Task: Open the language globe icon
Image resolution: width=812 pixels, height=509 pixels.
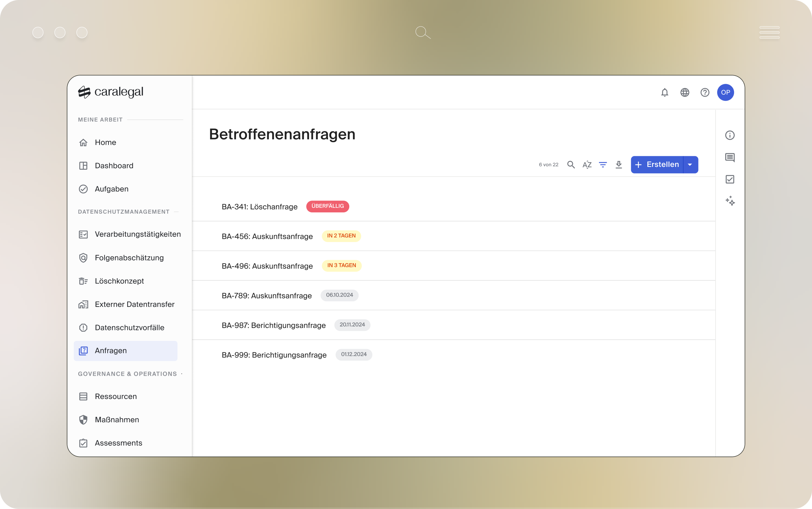Action: click(685, 92)
